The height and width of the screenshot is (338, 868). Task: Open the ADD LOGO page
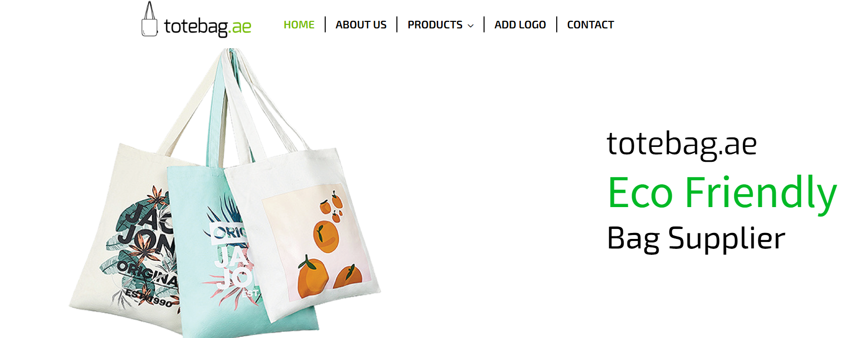520,24
